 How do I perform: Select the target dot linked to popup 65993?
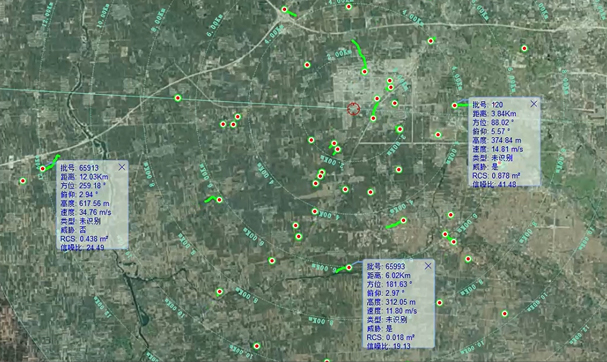[x=349, y=268]
